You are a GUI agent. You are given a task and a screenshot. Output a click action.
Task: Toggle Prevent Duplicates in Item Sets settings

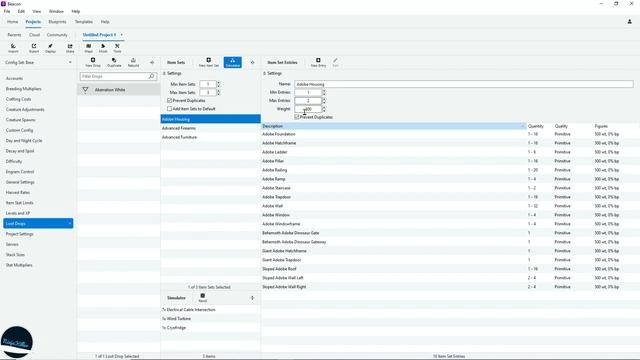169,100
